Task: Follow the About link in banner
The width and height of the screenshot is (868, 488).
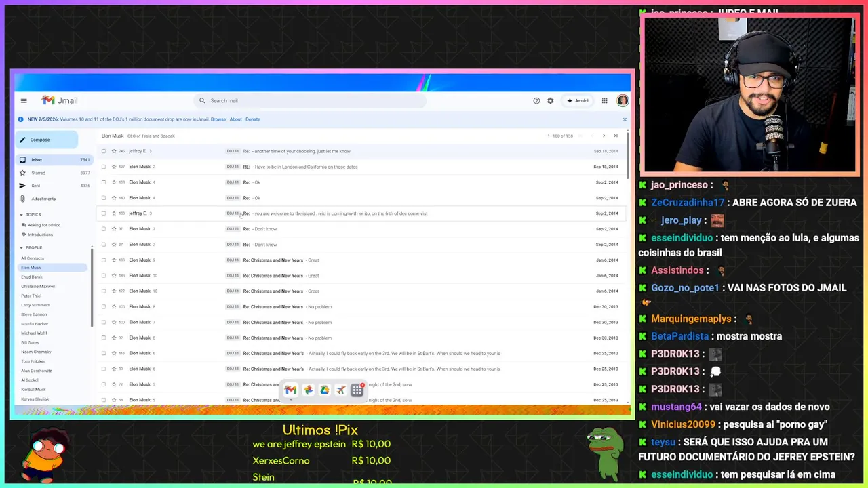Action: (235, 119)
